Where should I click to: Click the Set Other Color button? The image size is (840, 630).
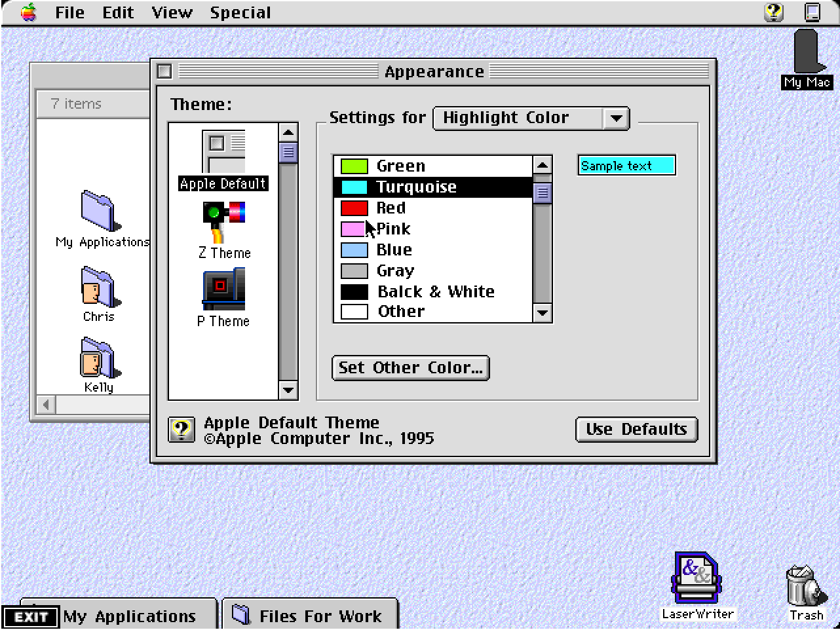[410, 367]
